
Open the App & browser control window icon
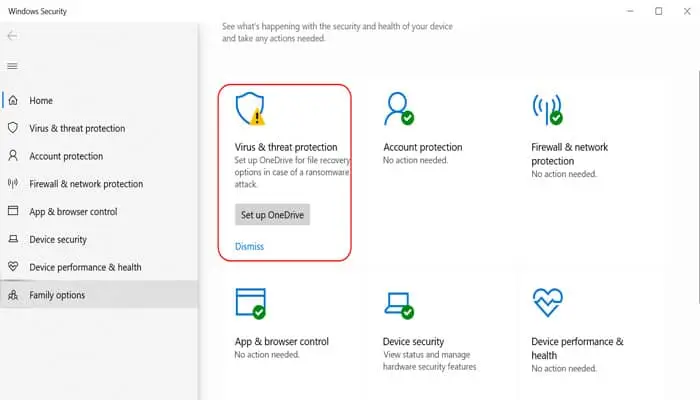click(250, 303)
